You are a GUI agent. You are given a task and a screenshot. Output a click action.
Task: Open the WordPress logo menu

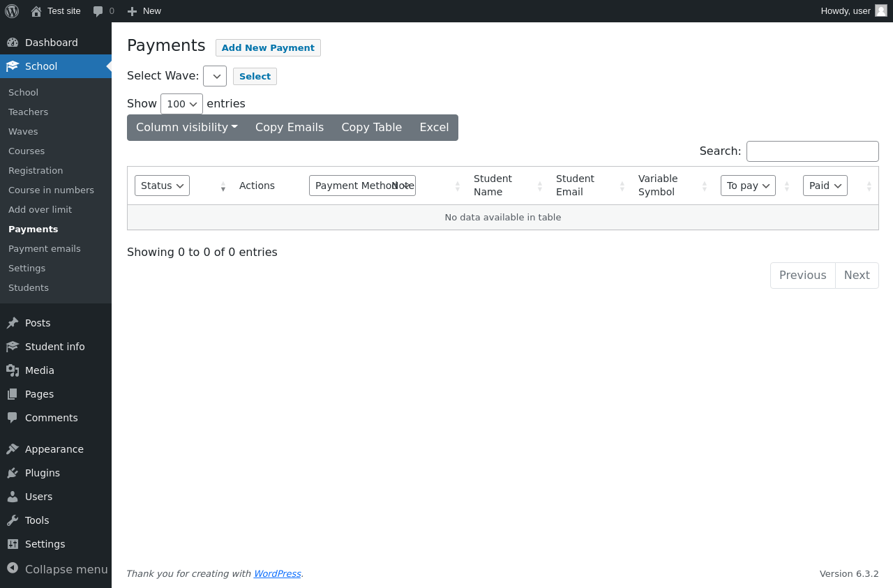click(12, 10)
